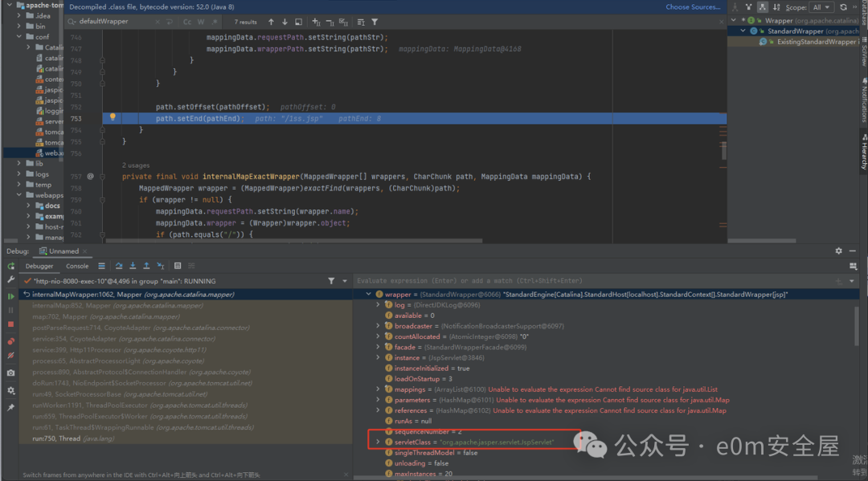Image resolution: width=868 pixels, height=481 pixels.
Task: Expand the servletClass variable node
Action: point(378,442)
